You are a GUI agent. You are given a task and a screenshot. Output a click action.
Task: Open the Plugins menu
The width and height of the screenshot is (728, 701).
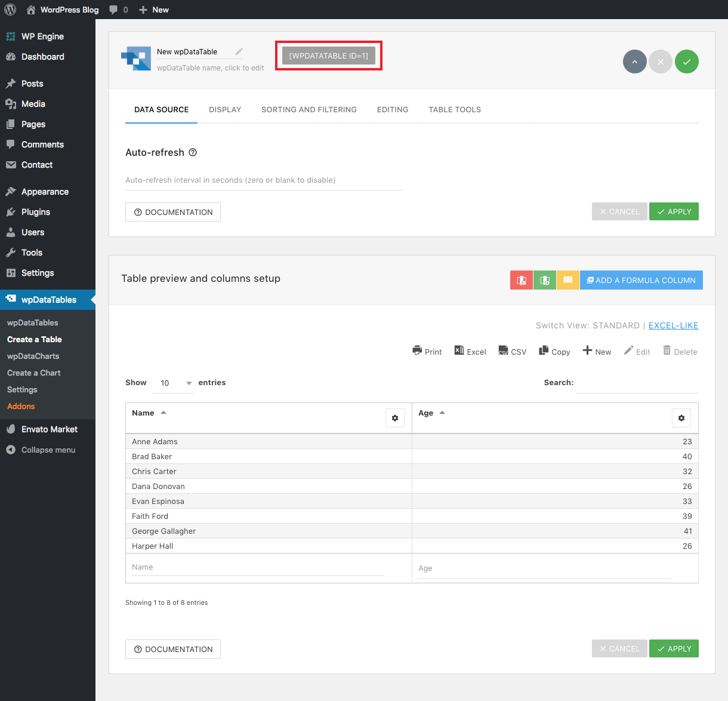coord(48,212)
